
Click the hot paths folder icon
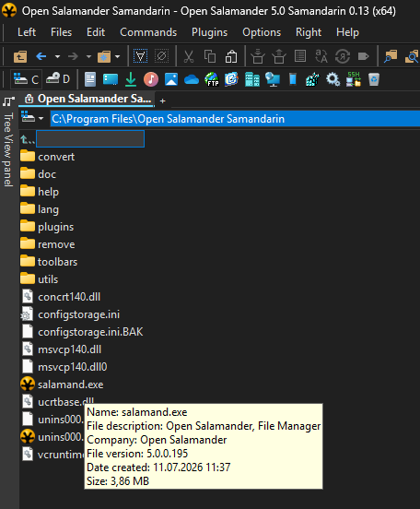(104, 56)
